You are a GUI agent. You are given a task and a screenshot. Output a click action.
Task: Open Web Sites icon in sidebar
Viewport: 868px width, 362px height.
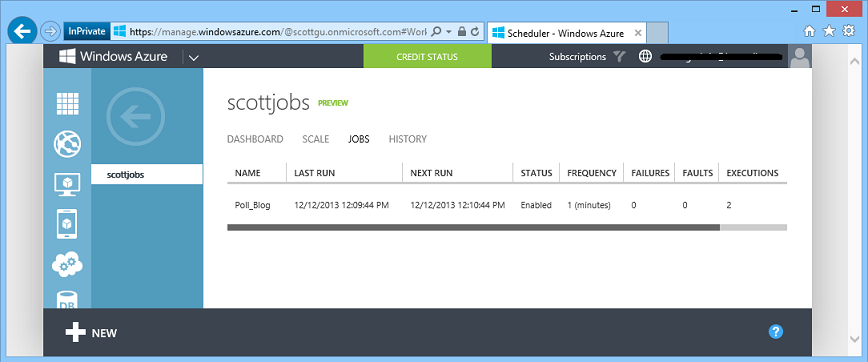click(x=68, y=144)
